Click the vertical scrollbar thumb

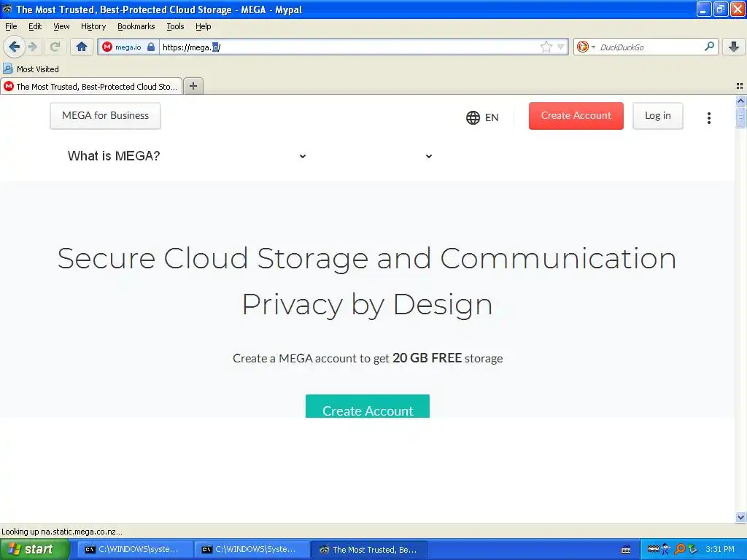(740, 117)
